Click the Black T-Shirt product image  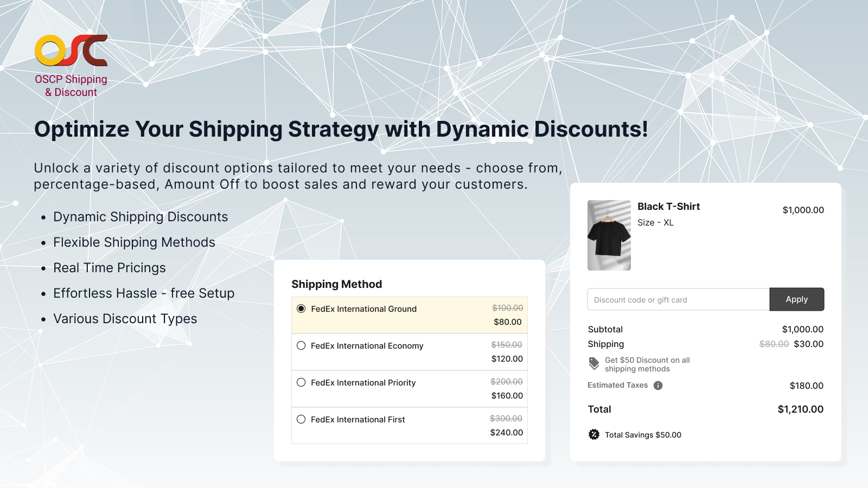pyautogui.click(x=609, y=235)
